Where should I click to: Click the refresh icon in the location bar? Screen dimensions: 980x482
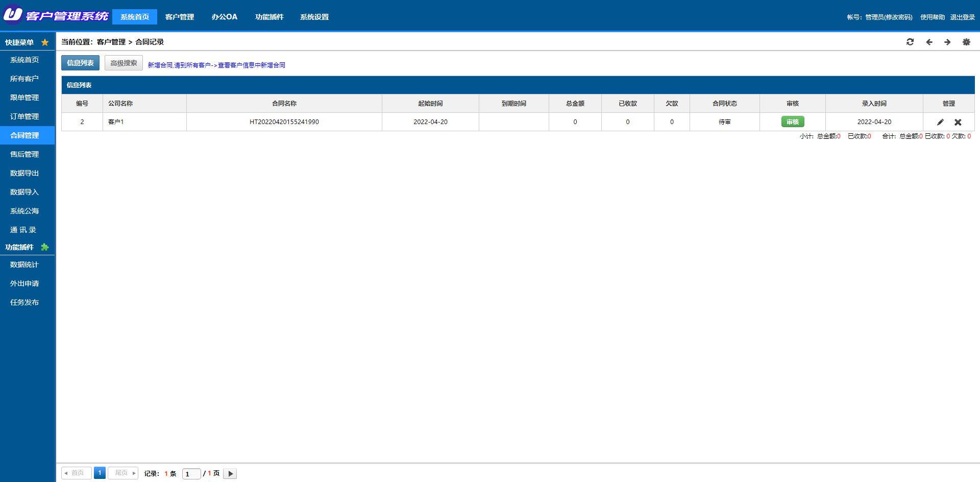click(910, 42)
